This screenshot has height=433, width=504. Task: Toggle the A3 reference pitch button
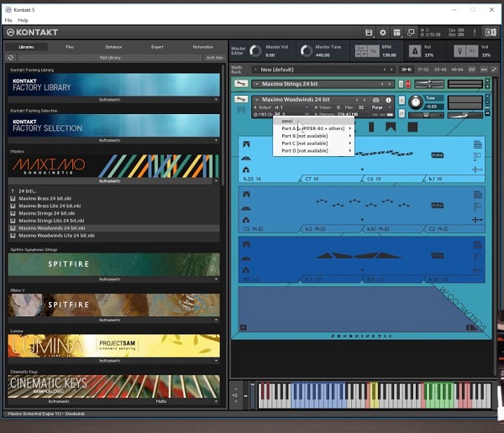[x=472, y=51]
